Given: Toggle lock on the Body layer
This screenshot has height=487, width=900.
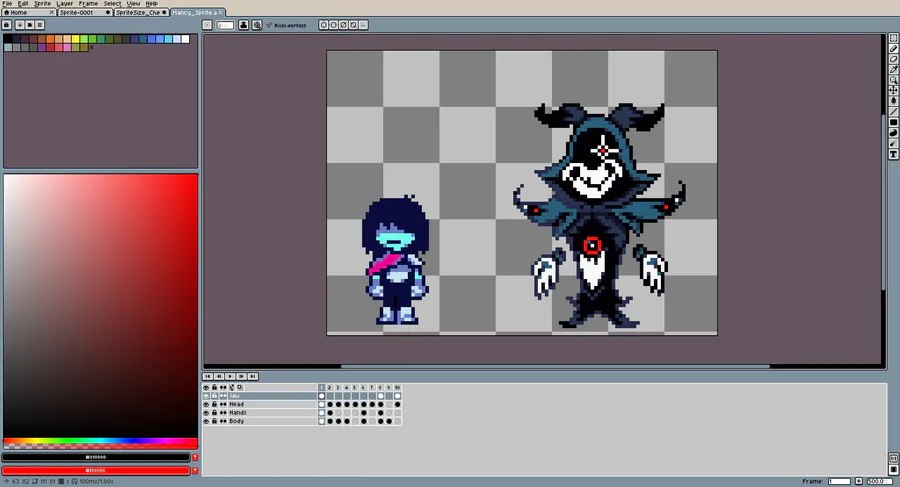Looking at the screenshot, I should coord(214,422).
